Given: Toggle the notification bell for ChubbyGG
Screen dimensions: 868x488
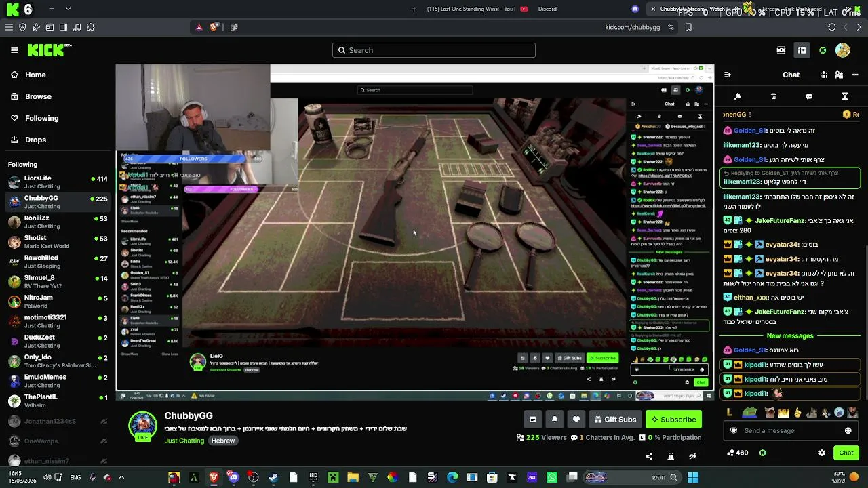Looking at the screenshot, I should [x=555, y=420].
